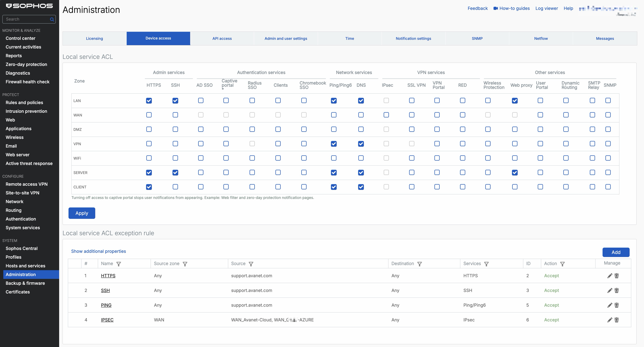Switch to the Licensing tab

point(95,38)
